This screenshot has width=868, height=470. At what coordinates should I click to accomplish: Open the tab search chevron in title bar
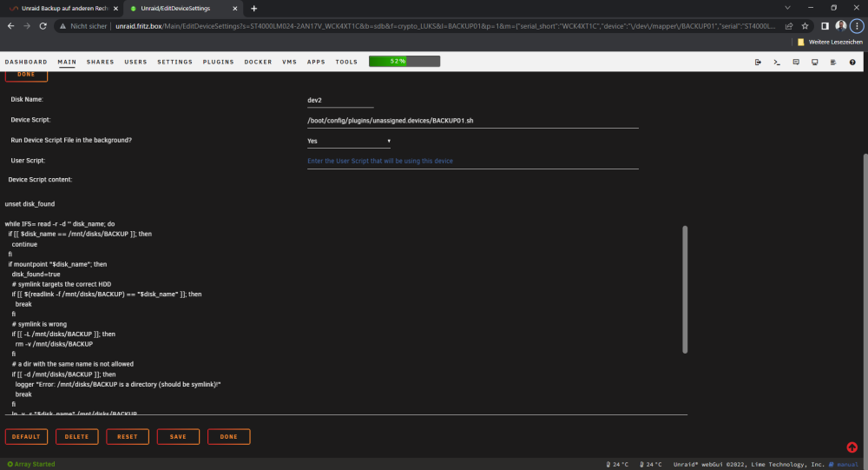787,8
